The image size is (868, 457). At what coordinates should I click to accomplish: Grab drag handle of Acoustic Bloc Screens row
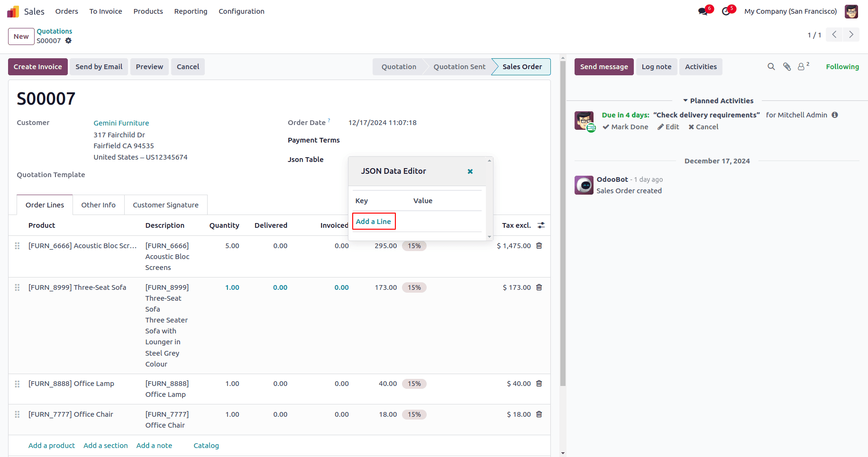tap(17, 246)
